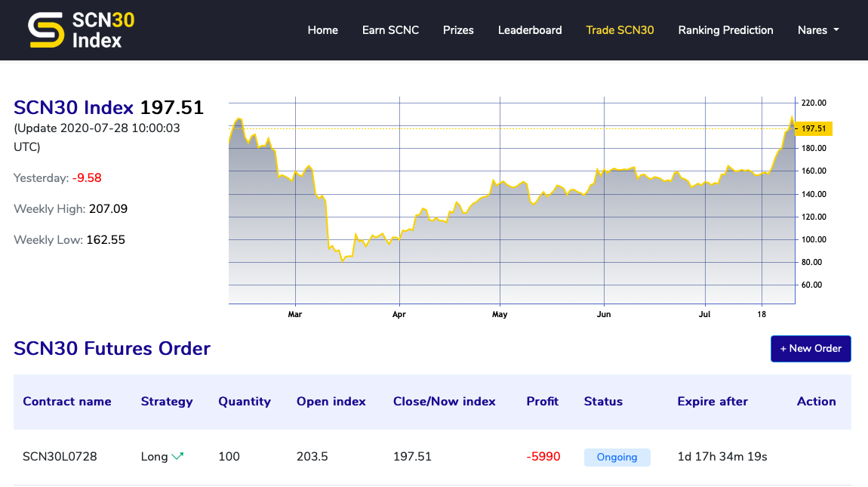Sort by the Profit column header

pyautogui.click(x=542, y=402)
